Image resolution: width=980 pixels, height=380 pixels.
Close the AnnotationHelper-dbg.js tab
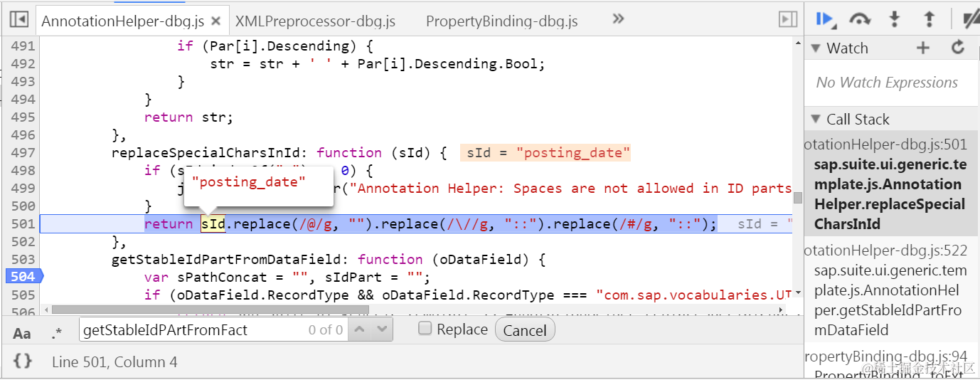217,21
